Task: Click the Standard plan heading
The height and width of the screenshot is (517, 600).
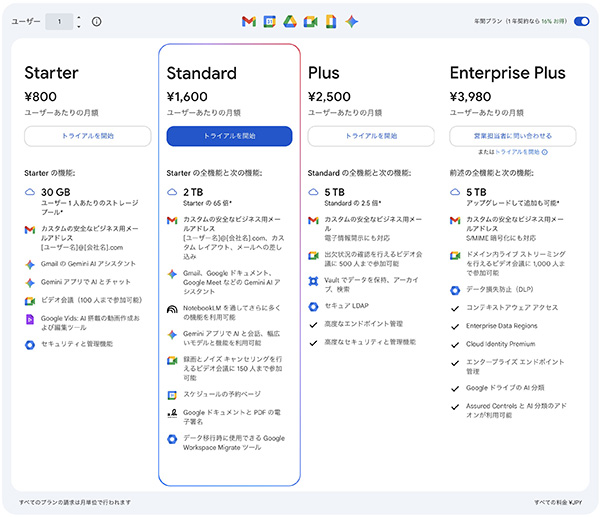Action: pyautogui.click(x=201, y=73)
